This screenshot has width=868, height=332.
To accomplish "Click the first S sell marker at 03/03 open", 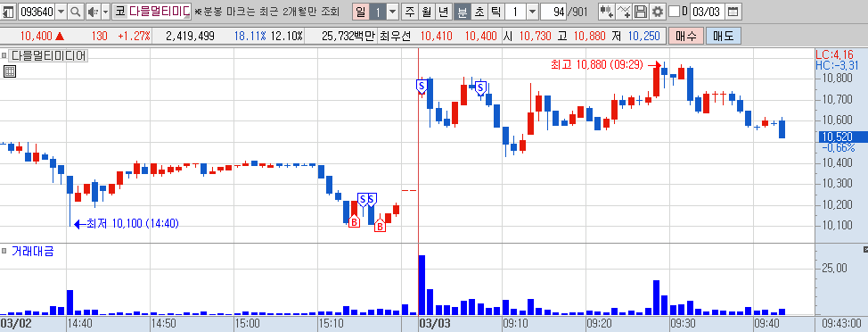I will pyautogui.click(x=422, y=86).
